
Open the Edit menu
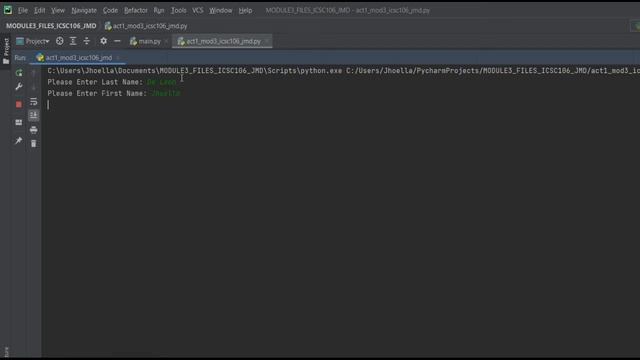pos(40,10)
